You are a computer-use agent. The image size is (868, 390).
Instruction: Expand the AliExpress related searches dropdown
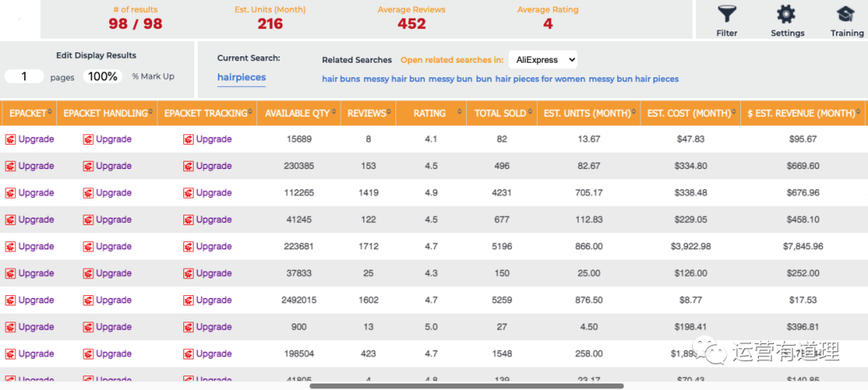pyautogui.click(x=542, y=60)
